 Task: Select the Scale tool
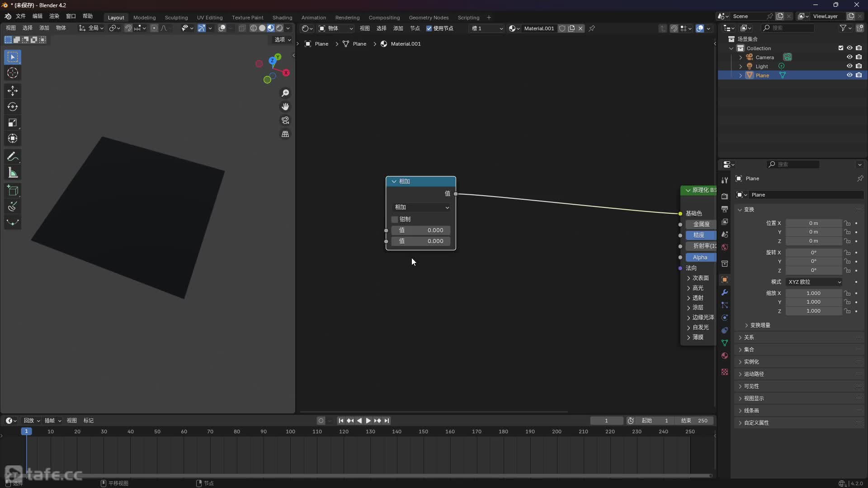click(x=13, y=122)
